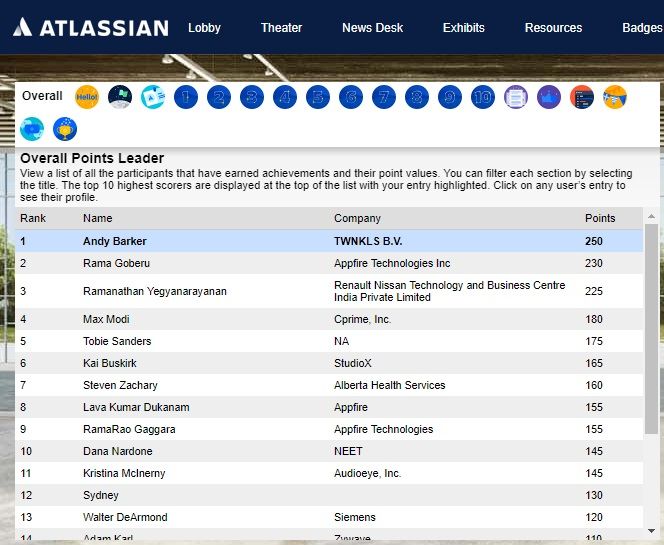Click the Name column header
This screenshot has height=545, width=664.
point(98,219)
